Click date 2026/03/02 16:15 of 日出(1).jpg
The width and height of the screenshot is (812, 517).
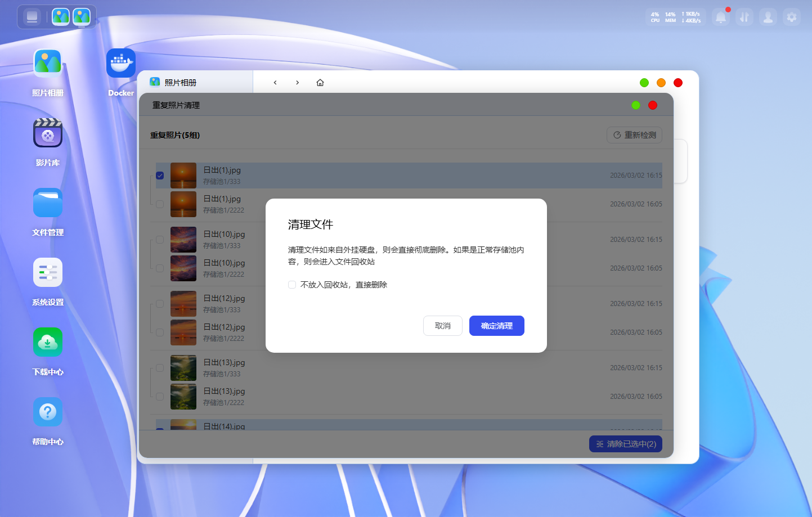point(636,176)
